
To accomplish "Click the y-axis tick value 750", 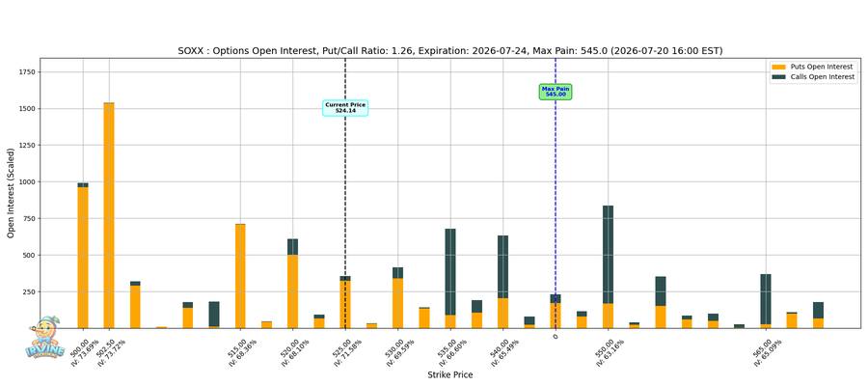I will pyautogui.click(x=28, y=219).
